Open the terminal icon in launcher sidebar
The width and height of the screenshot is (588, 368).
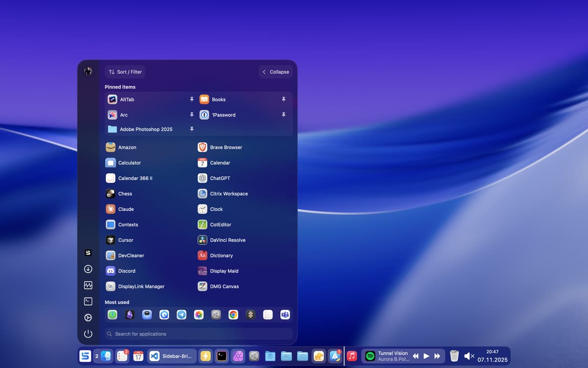[x=88, y=301]
